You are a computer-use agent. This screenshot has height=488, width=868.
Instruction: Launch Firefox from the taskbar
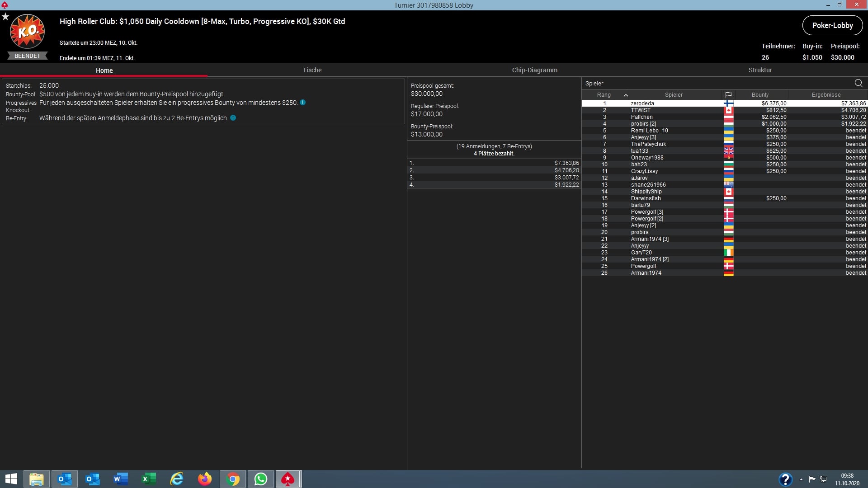[205, 479]
